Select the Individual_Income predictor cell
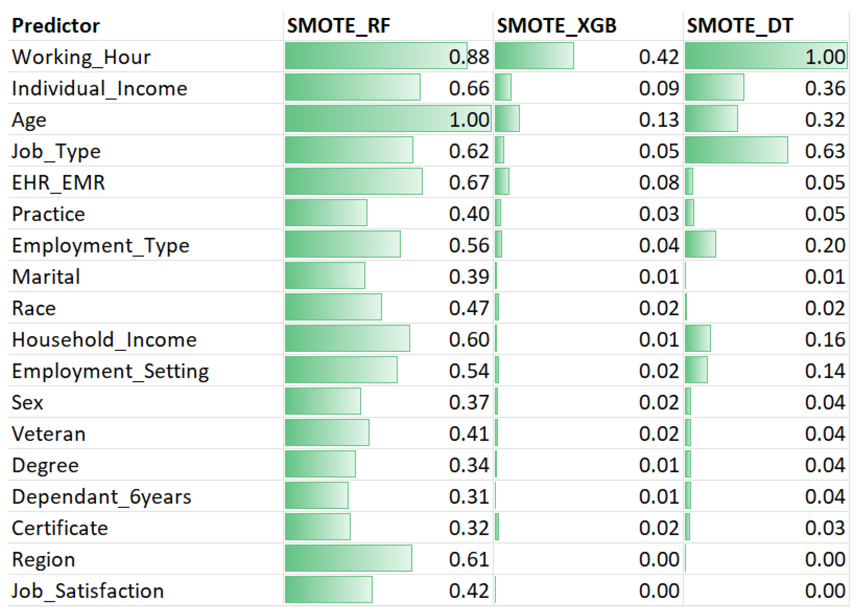The width and height of the screenshot is (864, 616). click(x=99, y=88)
